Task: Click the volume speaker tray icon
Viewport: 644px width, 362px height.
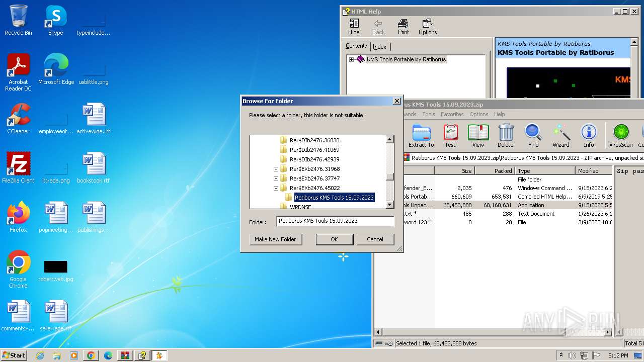Action: click(x=573, y=355)
